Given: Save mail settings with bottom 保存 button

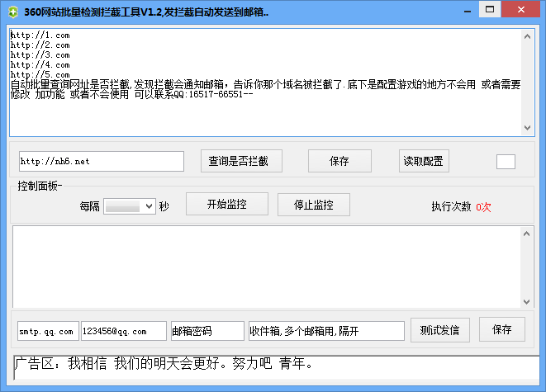Looking at the screenshot, I should (502, 330).
